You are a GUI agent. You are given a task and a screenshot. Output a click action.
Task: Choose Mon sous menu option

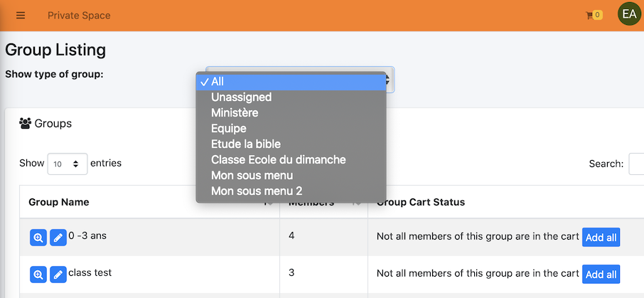click(x=291, y=175)
